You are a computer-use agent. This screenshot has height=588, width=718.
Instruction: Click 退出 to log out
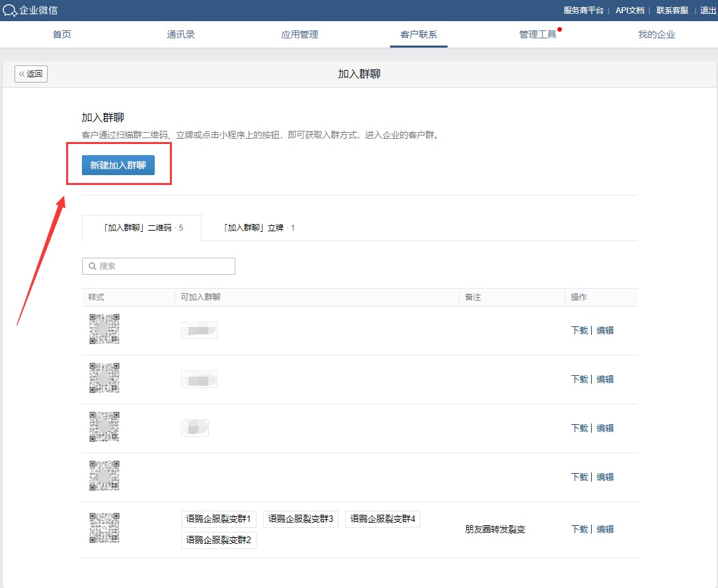(707, 11)
